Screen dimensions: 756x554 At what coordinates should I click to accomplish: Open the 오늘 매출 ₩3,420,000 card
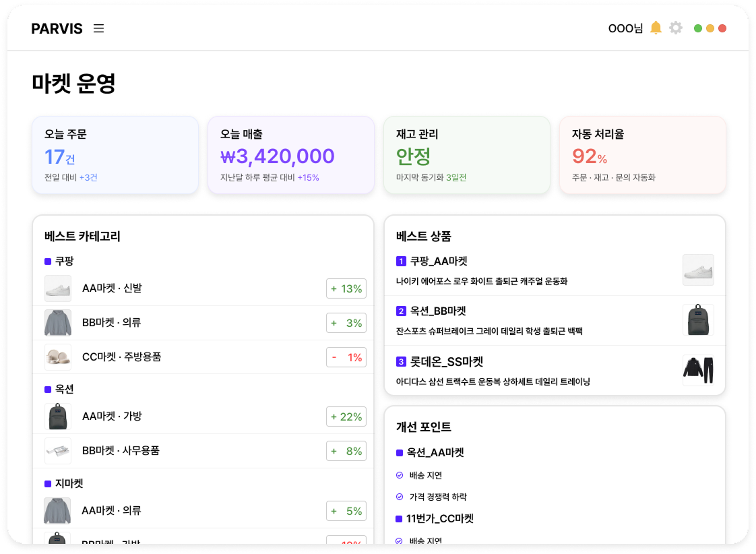[290, 155]
